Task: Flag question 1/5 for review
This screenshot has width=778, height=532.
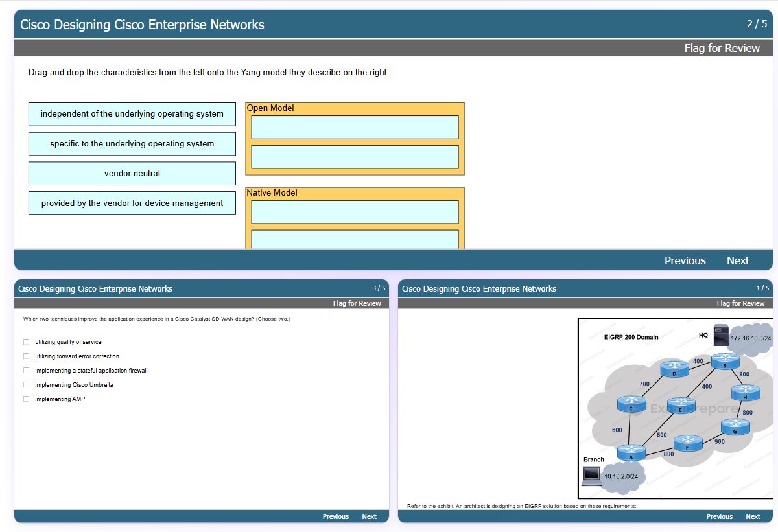Action: tap(741, 303)
